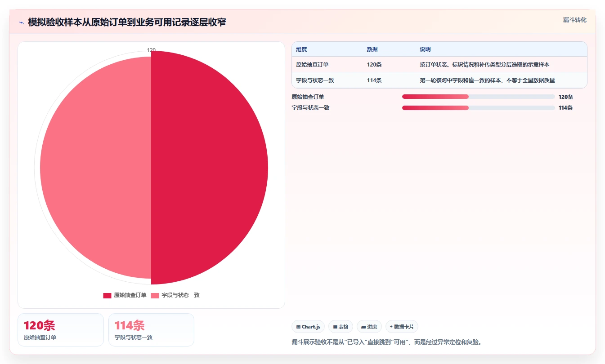605x364 pixels.
Task: Click the Chart.js tag chip
Action: pos(308,327)
